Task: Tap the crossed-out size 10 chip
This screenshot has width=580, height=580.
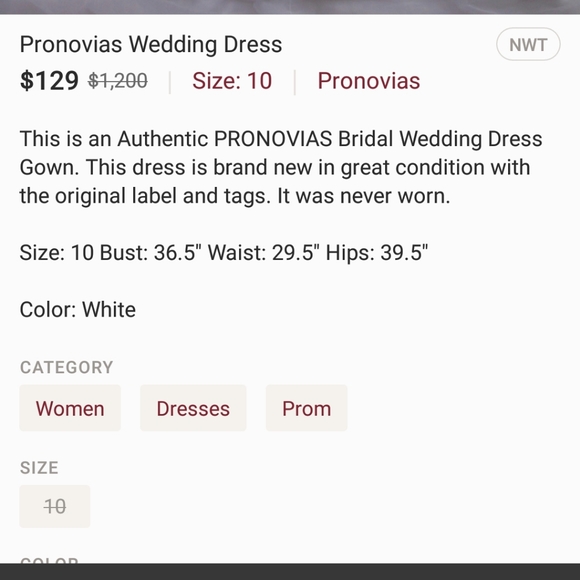Action: (55, 506)
